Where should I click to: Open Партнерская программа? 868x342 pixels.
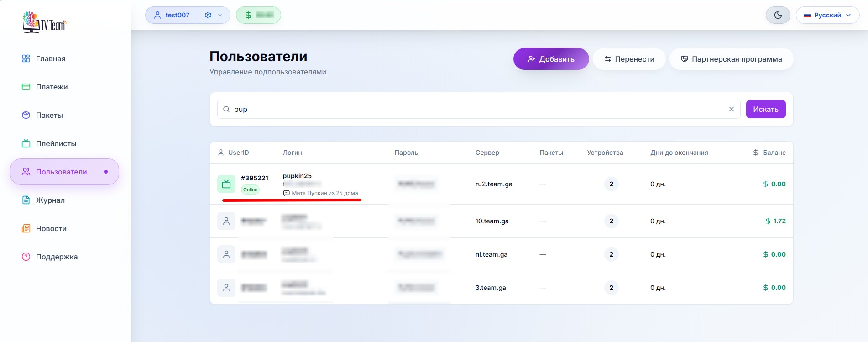coord(731,59)
